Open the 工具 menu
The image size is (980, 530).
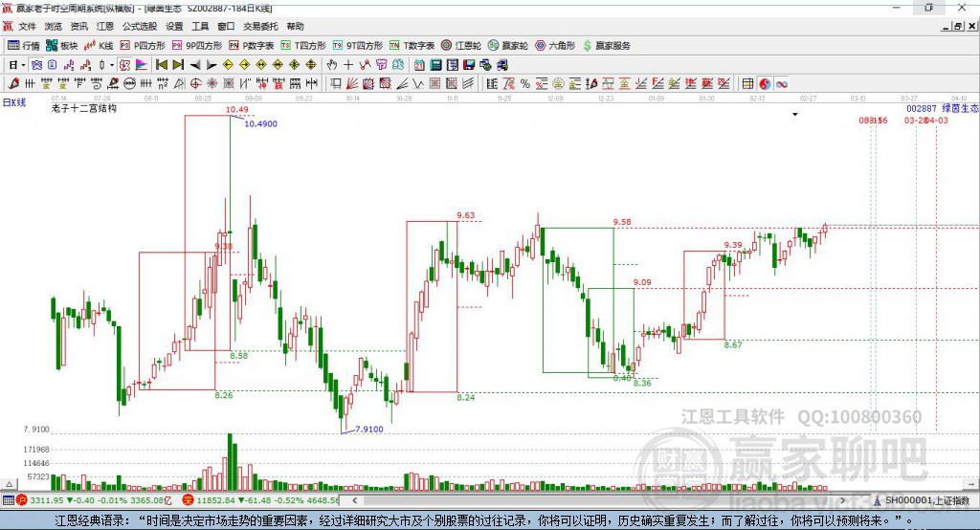tap(200, 26)
